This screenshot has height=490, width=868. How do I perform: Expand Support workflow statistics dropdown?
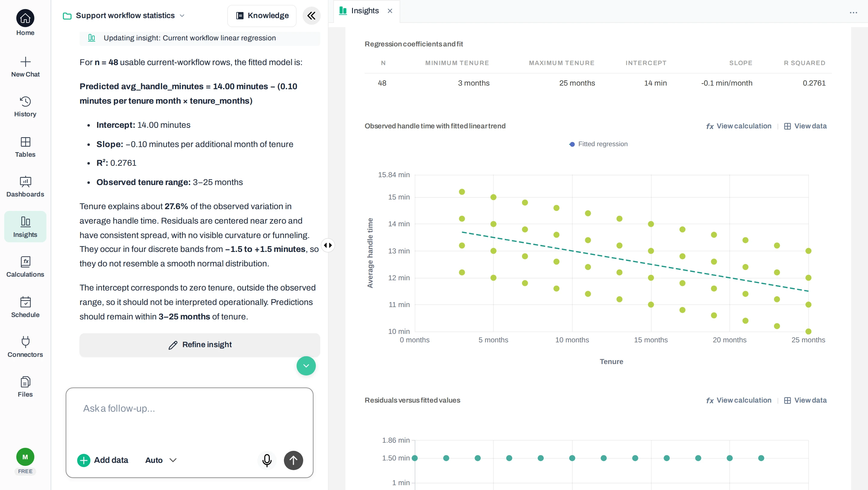coord(124,15)
